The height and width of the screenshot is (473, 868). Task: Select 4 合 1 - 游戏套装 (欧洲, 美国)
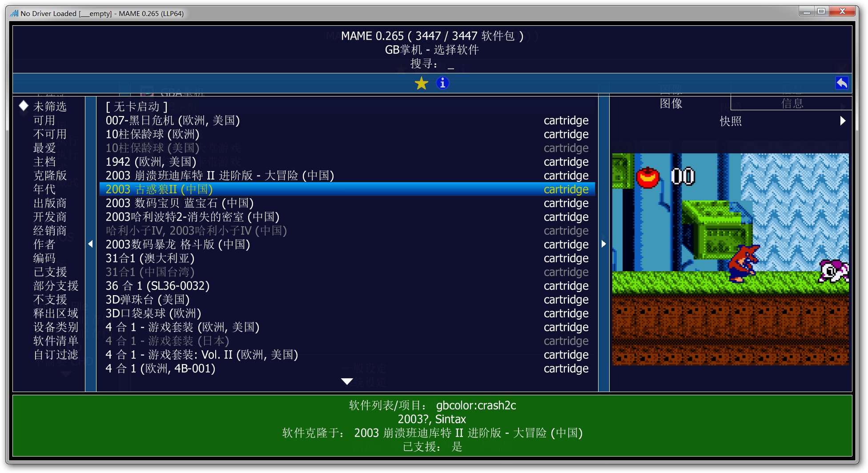pos(347,327)
